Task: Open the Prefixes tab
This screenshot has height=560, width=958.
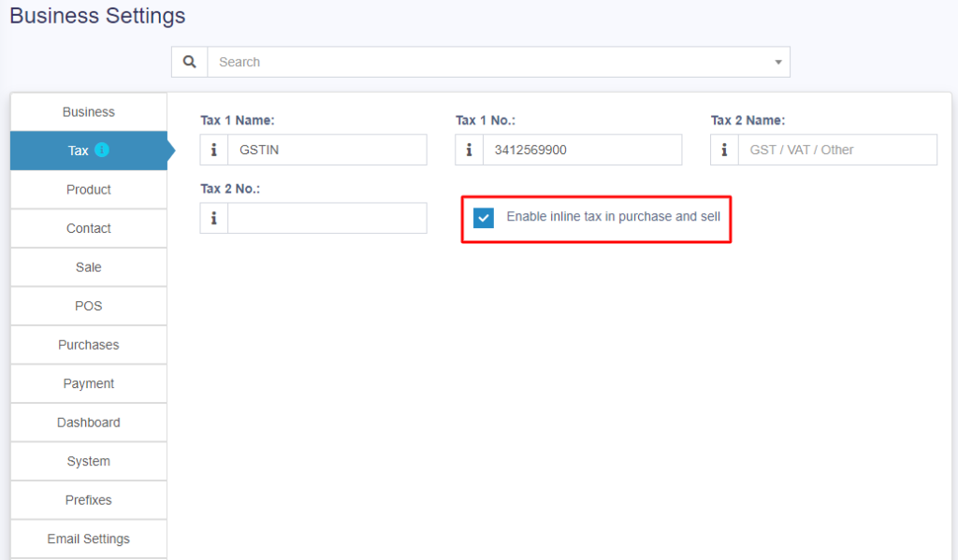Action: [89, 500]
